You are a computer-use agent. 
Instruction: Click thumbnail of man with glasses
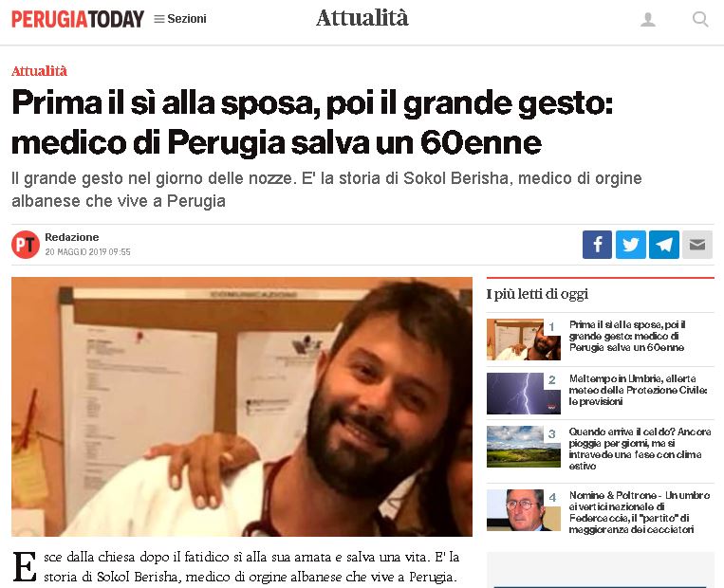pyautogui.click(x=523, y=510)
